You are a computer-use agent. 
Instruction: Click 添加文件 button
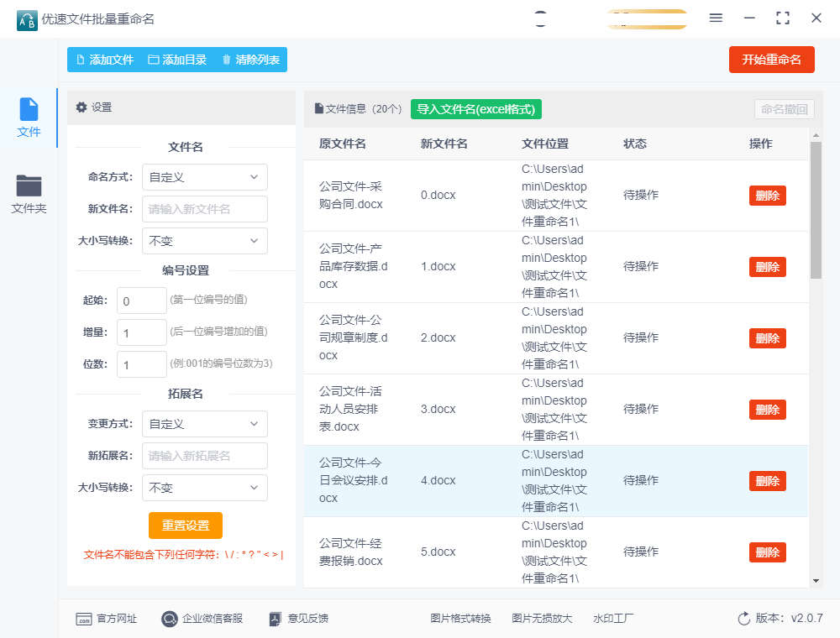105,60
